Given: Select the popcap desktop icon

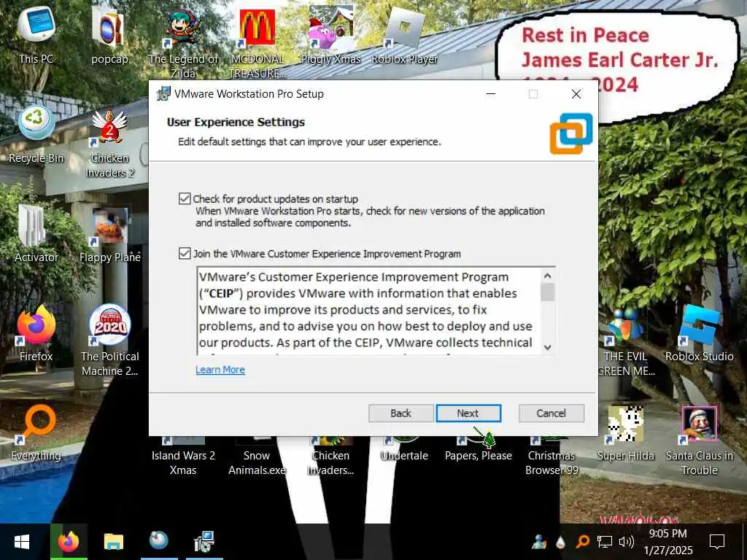Looking at the screenshot, I should click(x=109, y=36).
